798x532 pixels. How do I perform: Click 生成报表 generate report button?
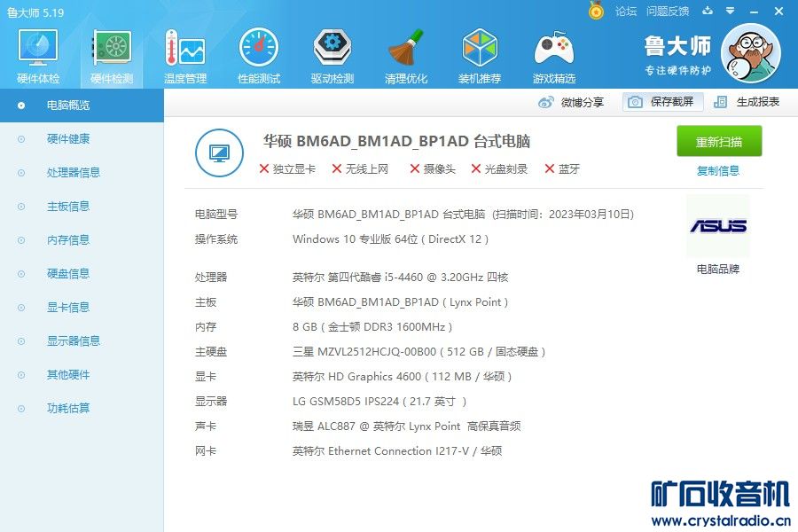747,102
